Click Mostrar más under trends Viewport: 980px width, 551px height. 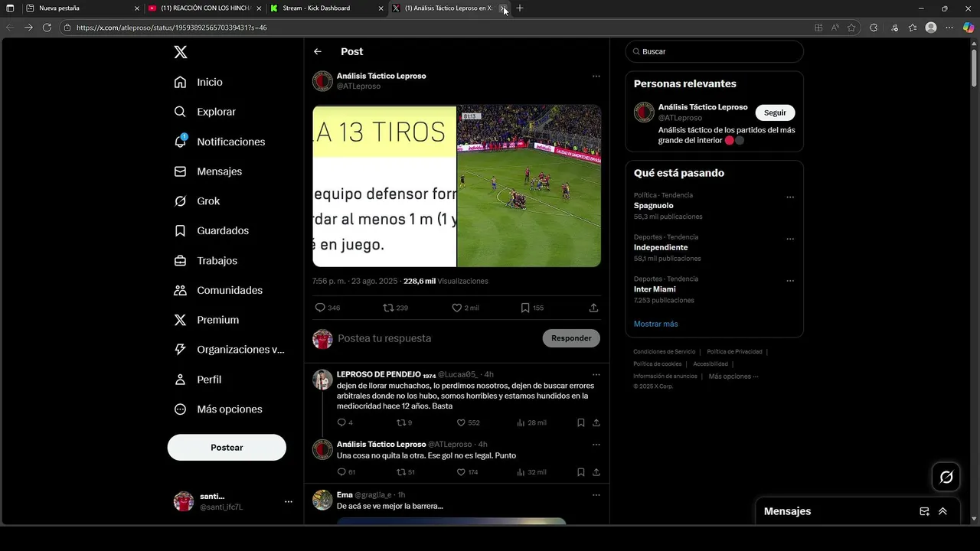click(x=655, y=324)
